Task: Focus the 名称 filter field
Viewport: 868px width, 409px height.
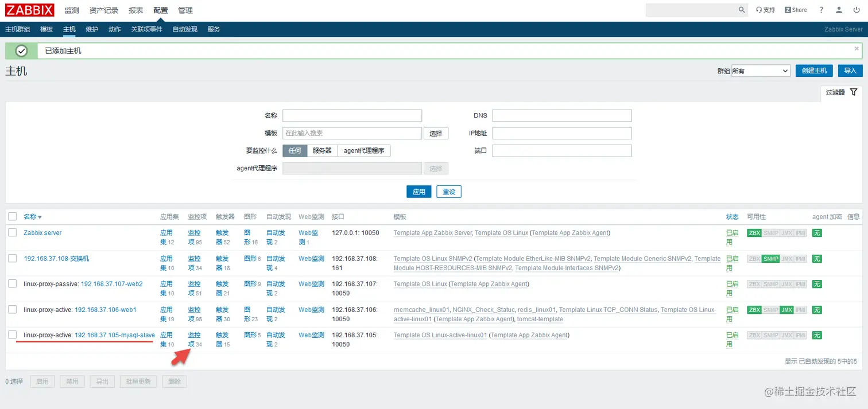Action: coord(352,115)
